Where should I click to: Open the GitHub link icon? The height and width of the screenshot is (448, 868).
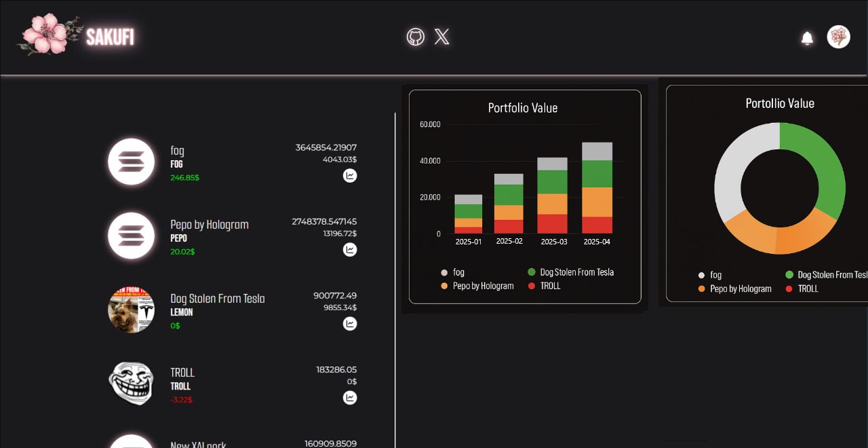[416, 37]
